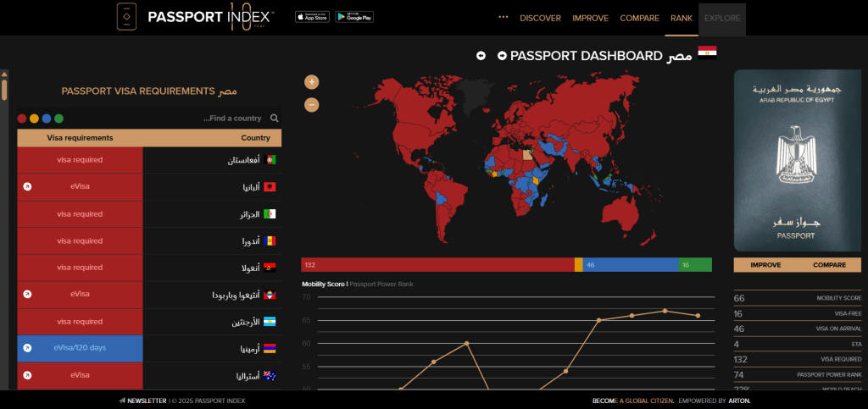Image resolution: width=868 pixels, height=409 pixels.
Task: Click the MOBILITY SCORE 66 stat row
Action: click(798, 298)
